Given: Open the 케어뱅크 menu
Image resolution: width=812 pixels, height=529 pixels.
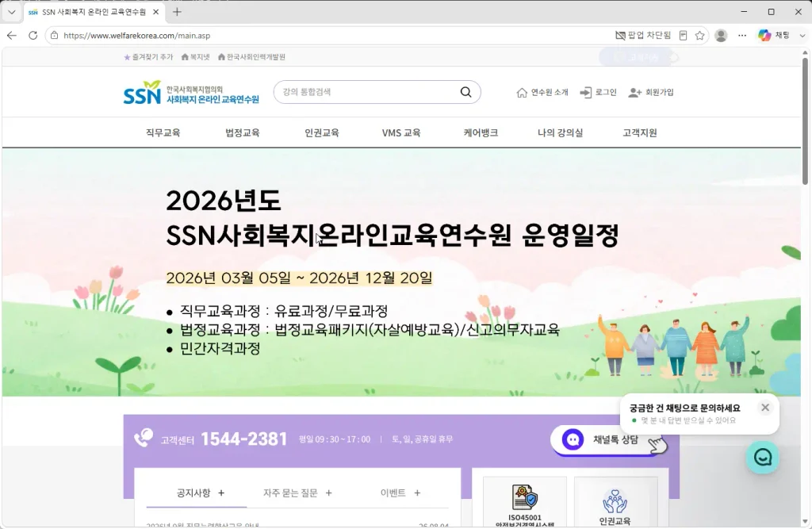Looking at the screenshot, I should coord(481,132).
